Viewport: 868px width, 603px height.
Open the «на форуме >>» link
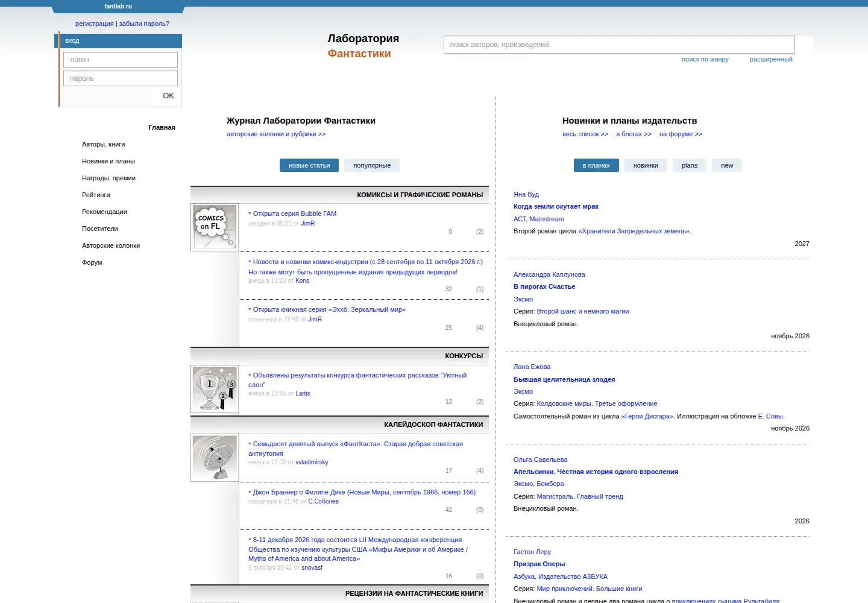click(681, 134)
